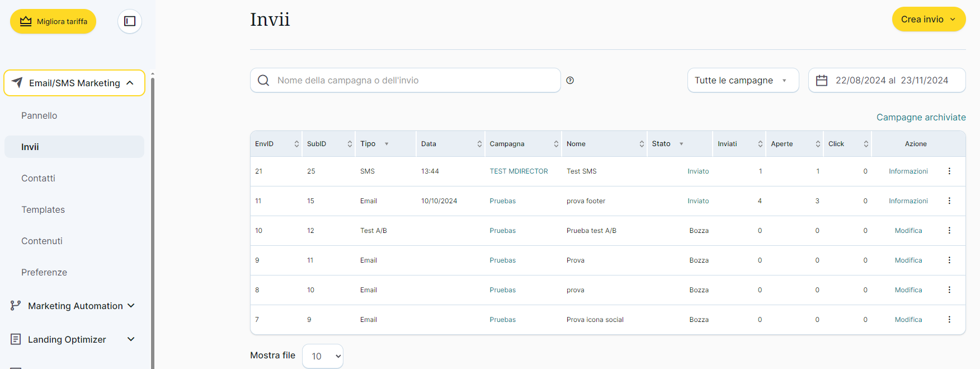Sort table by EnvID column arrows
The height and width of the screenshot is (369, 980).
coord(296,144)
